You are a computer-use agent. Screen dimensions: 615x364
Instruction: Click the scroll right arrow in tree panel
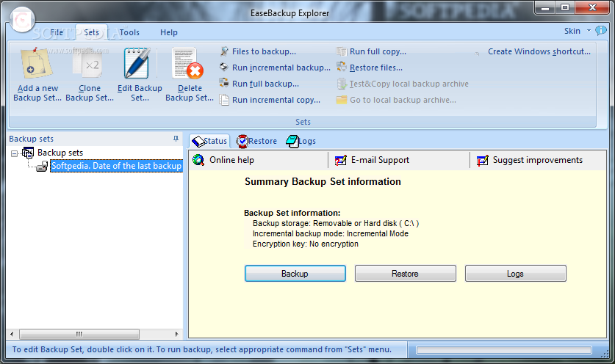(x=177, y=334)
